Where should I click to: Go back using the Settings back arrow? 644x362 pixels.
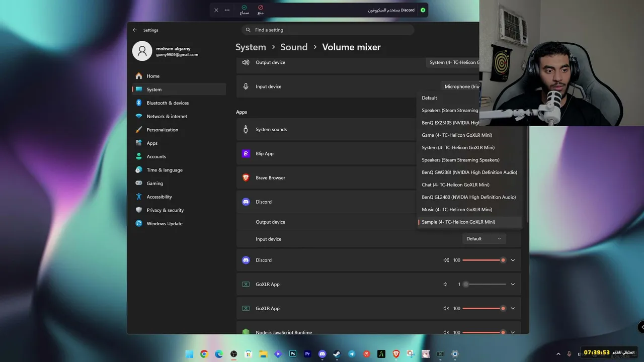pos(134,30)
